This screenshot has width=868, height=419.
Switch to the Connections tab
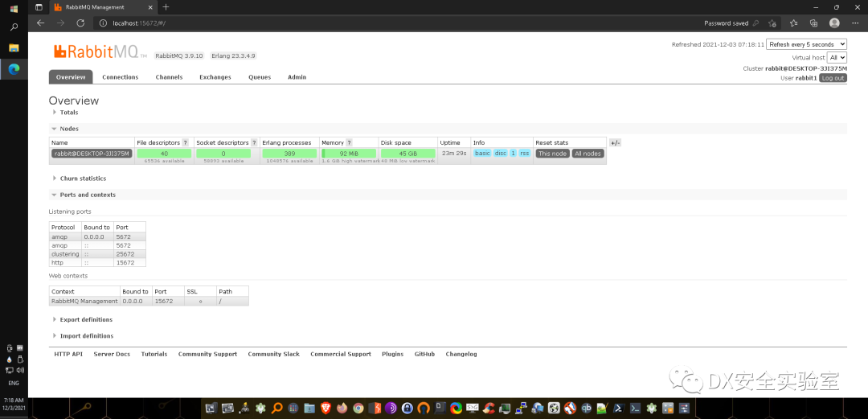tap(120, 77)
